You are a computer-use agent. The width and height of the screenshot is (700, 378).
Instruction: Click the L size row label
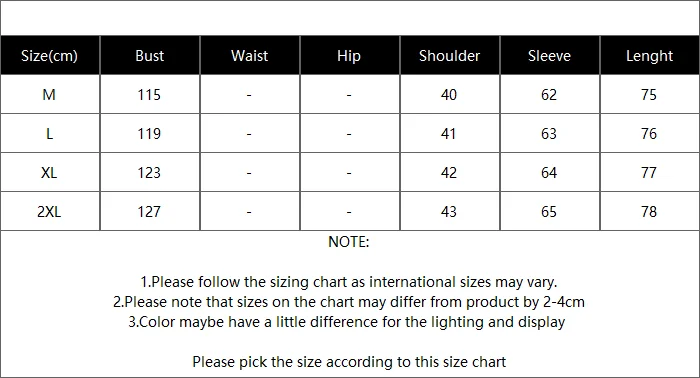click(x=50, y=133)
